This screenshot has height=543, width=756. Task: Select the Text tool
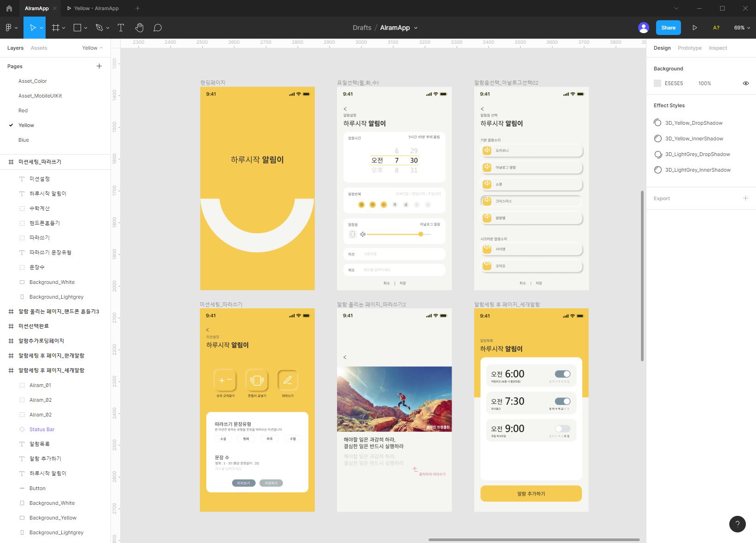pyautogui.click(x=121, y=28)
